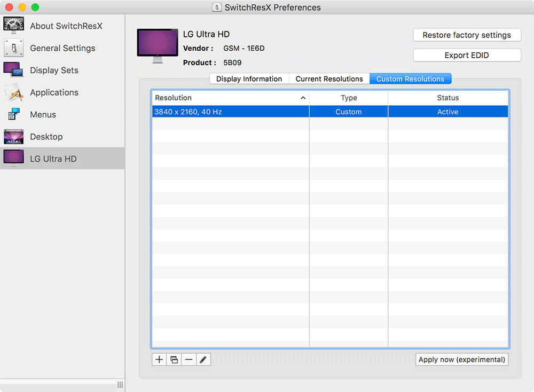Click the Status column header
The width and height of the screenshot is (534, 392).
[x=448, y=98]
